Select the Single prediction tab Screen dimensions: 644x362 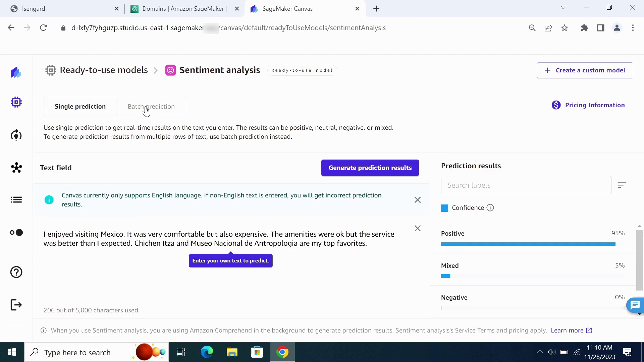80,107
